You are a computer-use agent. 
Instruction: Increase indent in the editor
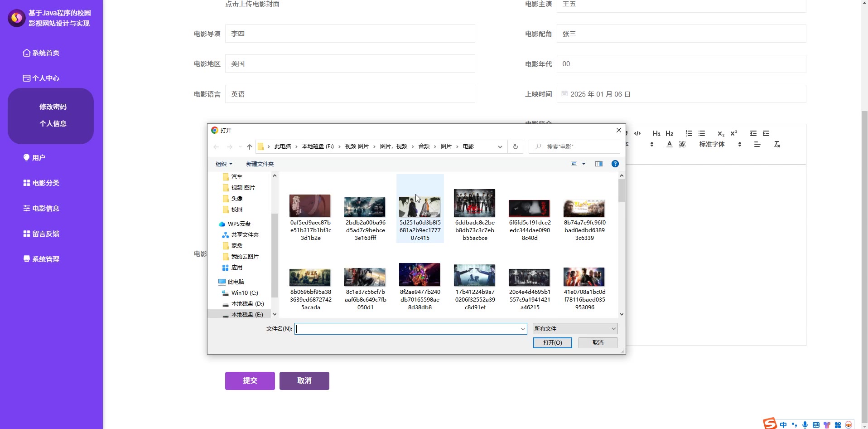(x=766, y=133)
